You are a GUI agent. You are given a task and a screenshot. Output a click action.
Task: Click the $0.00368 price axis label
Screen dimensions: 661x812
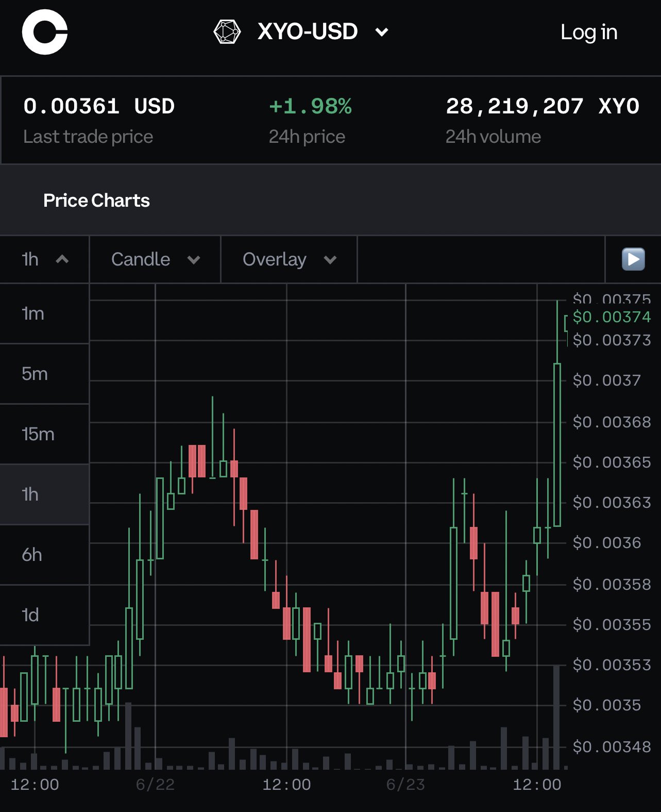[x=612, y=422]
